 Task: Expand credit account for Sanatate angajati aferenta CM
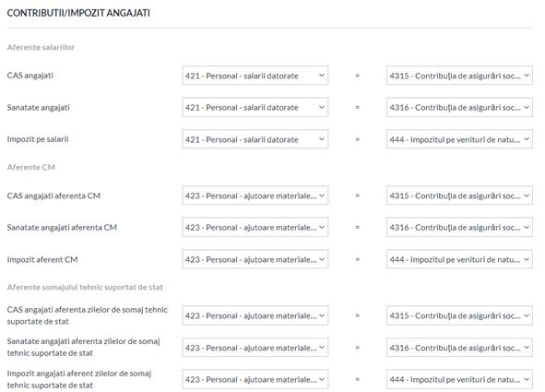click(x=459, y=227)
